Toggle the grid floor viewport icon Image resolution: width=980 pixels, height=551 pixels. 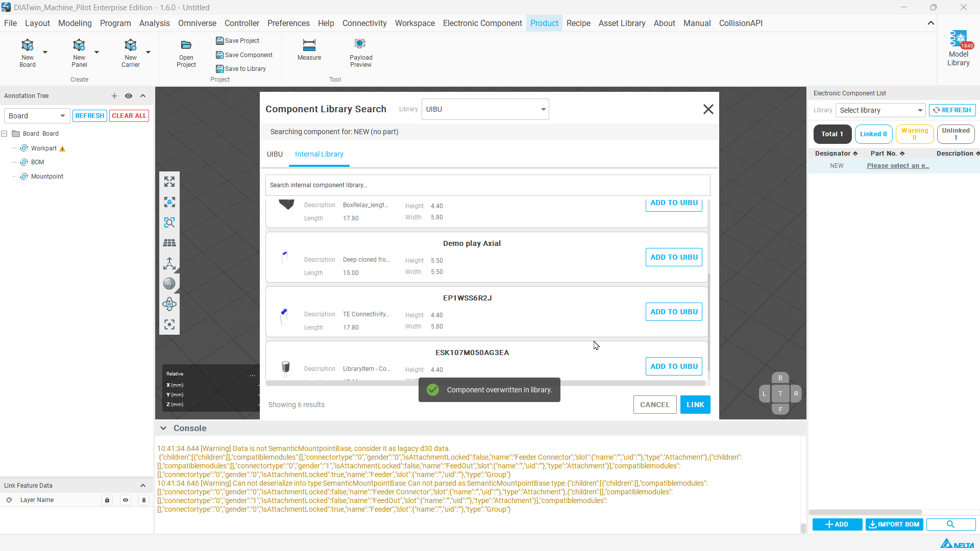click(x=169, y=243)
